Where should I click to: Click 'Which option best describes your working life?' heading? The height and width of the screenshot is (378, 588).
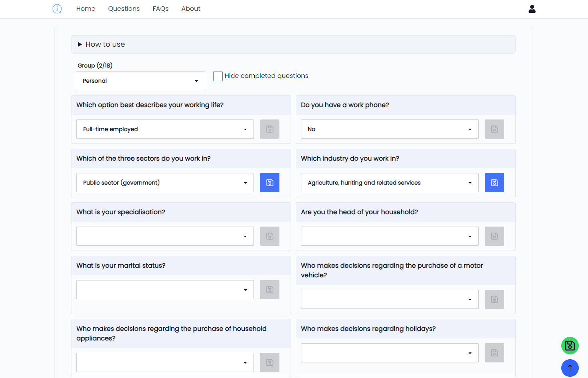point(150,105)
